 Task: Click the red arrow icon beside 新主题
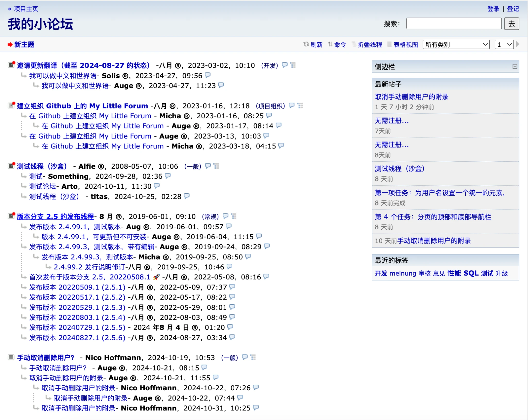tap(10, 45)
